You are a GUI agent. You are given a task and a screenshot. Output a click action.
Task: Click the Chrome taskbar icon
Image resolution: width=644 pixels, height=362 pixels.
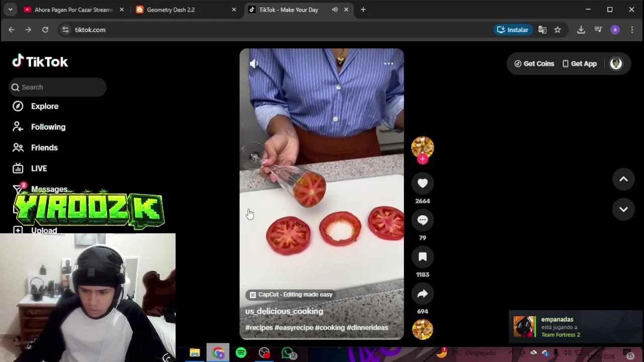pos(218,353)
